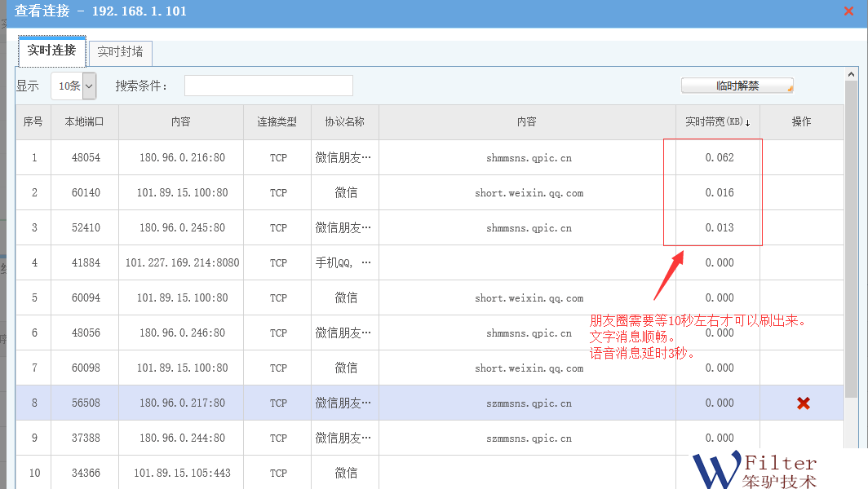
Task: Close the 查看连接 dialog window
Action: (x=848, y=11)
